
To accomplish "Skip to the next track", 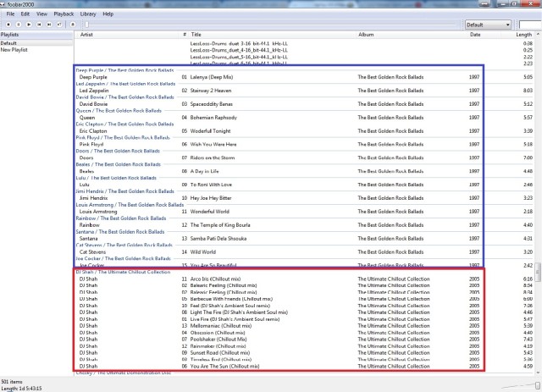I will click(x=49, y=25).
